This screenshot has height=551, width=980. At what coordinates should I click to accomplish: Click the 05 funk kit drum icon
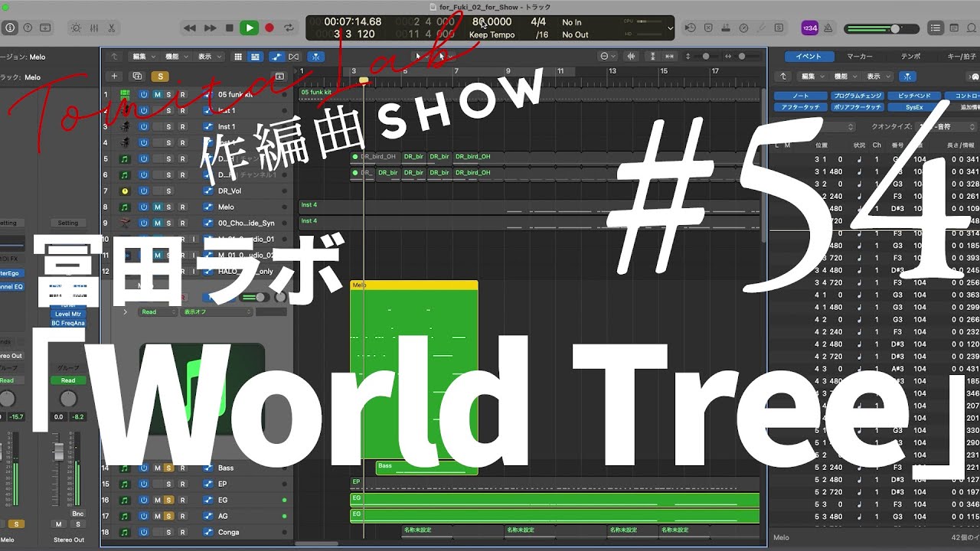tap(125, 94)
